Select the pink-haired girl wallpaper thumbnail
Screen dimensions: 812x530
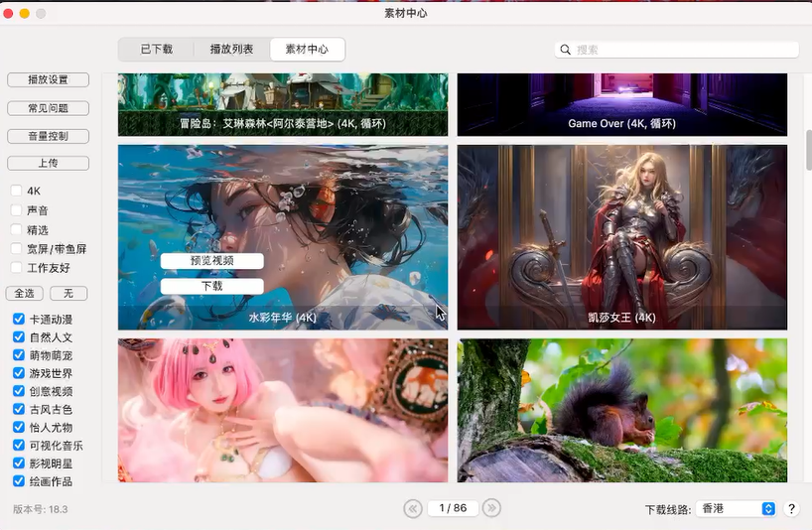click(x=283, y=411)
